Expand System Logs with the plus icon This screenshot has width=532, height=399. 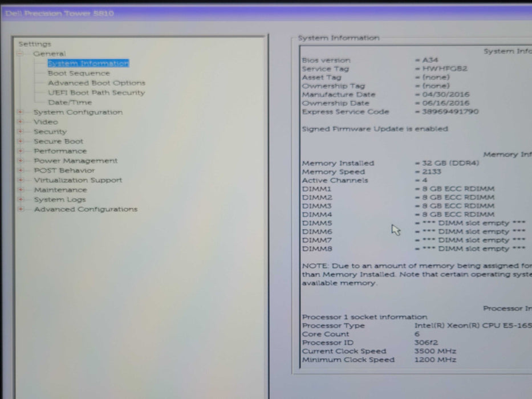21,199
